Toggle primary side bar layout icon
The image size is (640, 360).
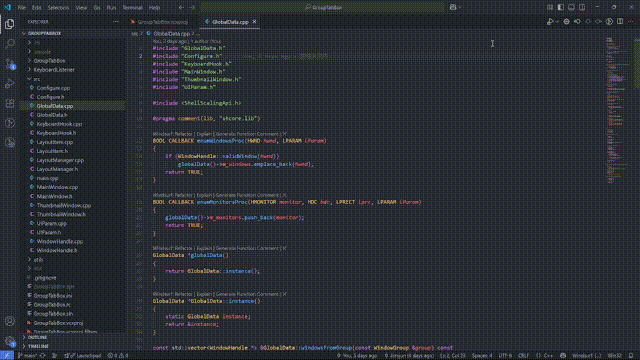(560, 7)
